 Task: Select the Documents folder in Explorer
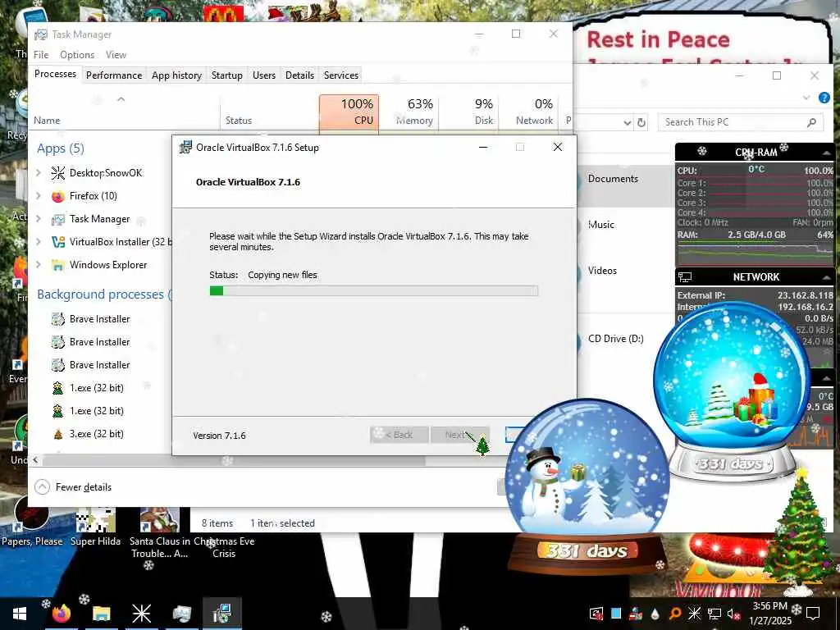(x=613, y=179)
